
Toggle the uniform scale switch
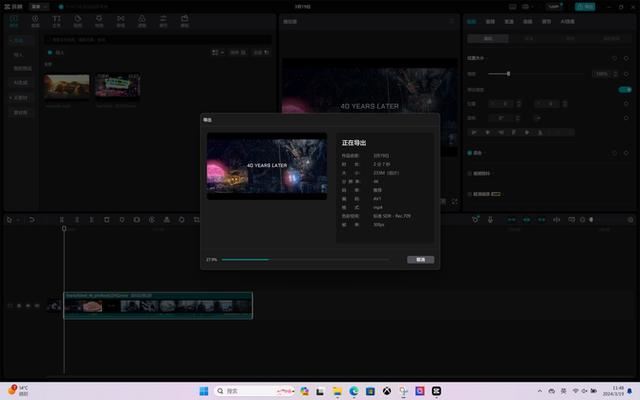[x=625, y=89]
